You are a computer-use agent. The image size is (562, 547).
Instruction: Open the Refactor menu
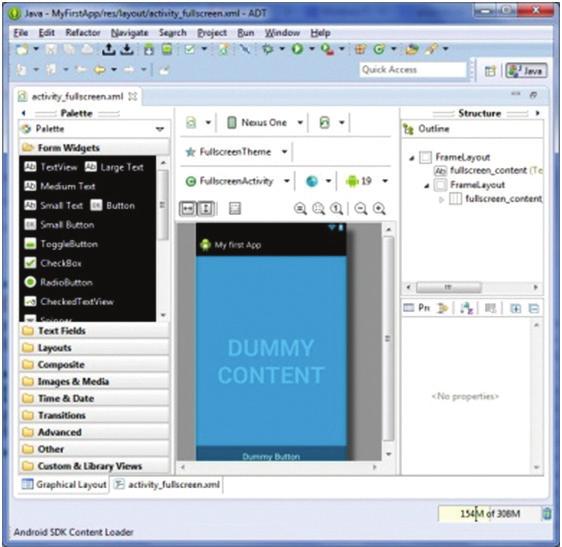point(83,33)
